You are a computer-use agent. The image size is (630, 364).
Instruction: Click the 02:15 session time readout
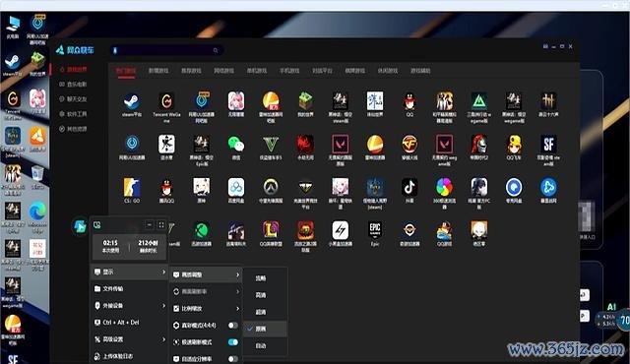point(110,246)
